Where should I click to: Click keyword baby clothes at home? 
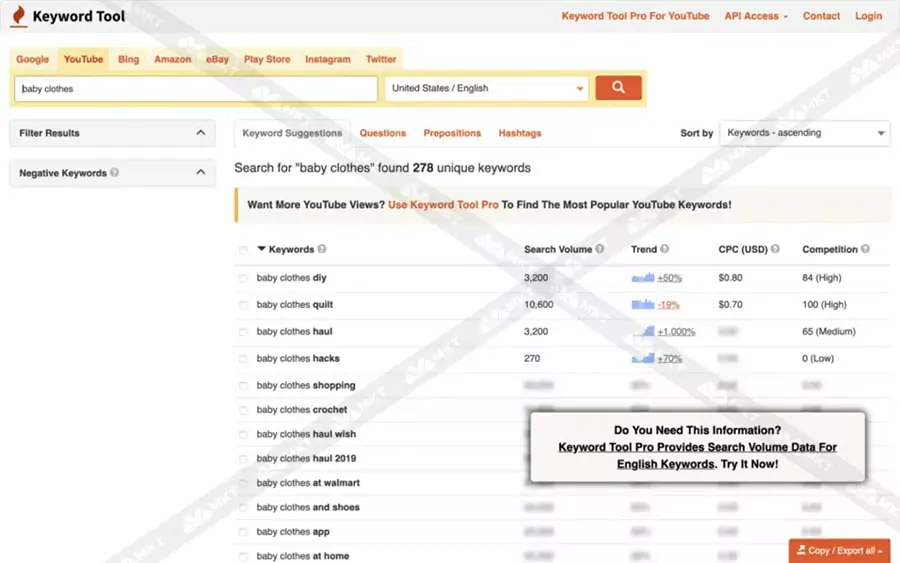click(302, 556)
